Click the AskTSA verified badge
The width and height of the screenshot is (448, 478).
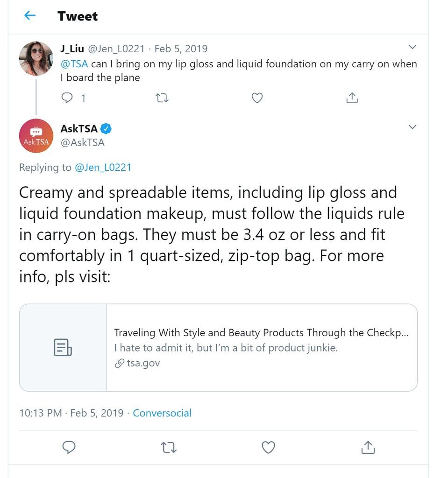coord(106,129)
